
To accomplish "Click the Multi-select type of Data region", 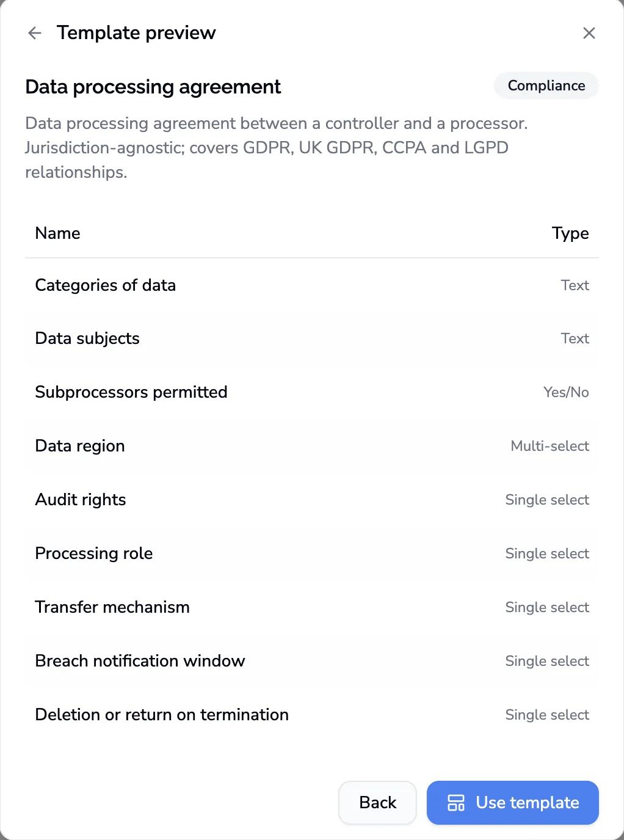I will (x=550, y=446).
